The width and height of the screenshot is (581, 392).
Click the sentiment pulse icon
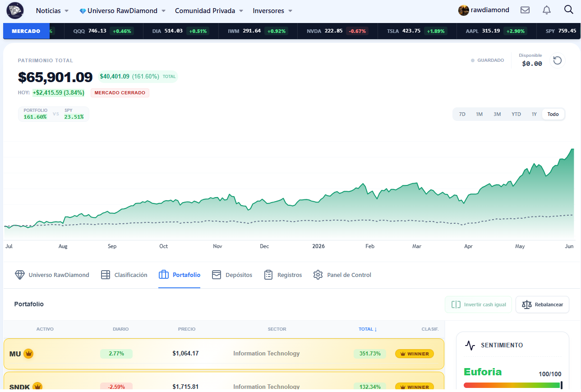[470, 346]
